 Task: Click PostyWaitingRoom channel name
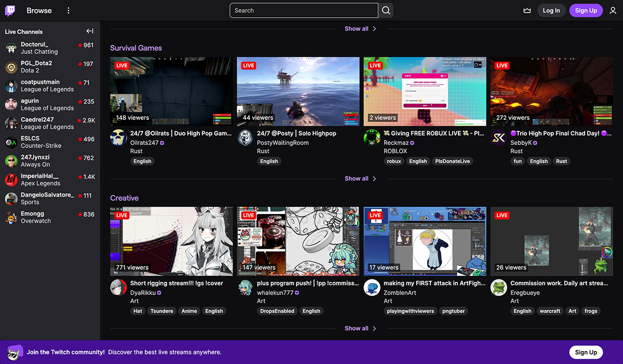(282, 143)
